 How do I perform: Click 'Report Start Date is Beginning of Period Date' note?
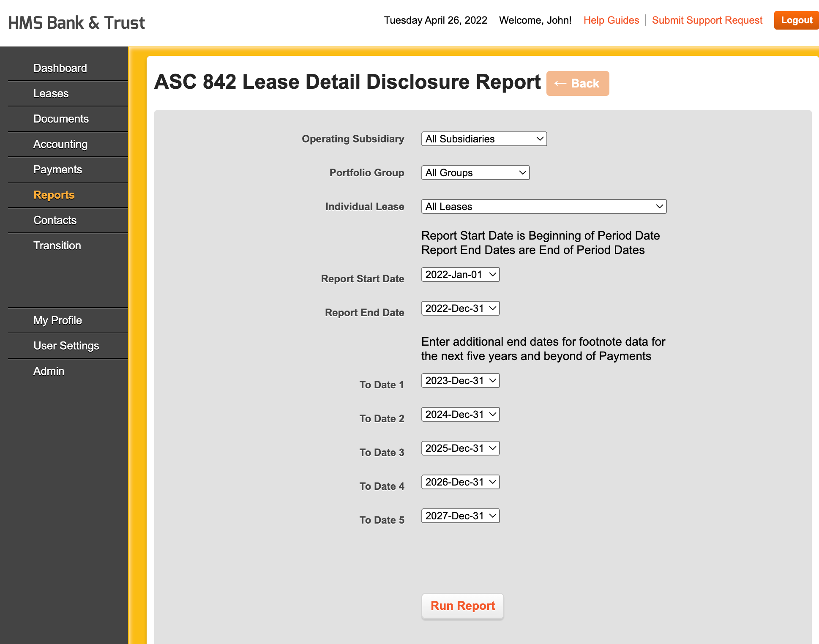[x=541, y=236]
